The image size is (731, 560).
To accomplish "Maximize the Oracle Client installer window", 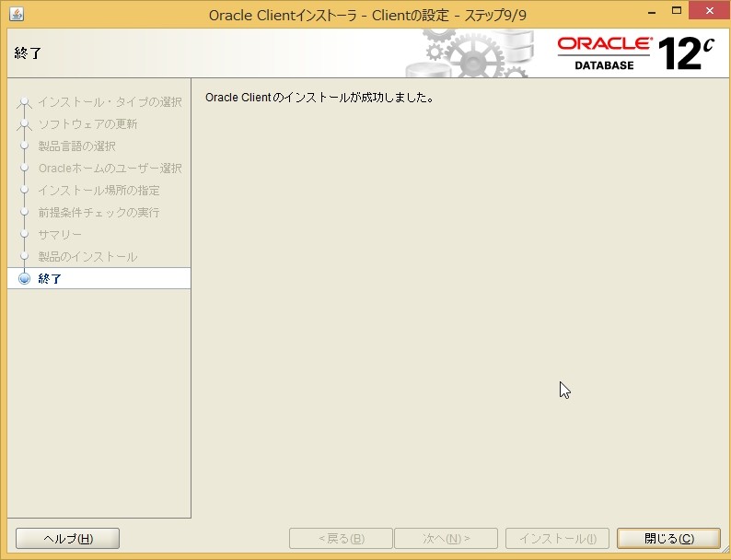I will (677, 11).
